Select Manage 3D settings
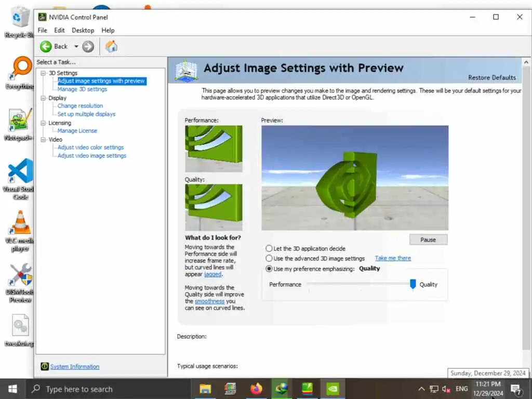 point(82,89)
